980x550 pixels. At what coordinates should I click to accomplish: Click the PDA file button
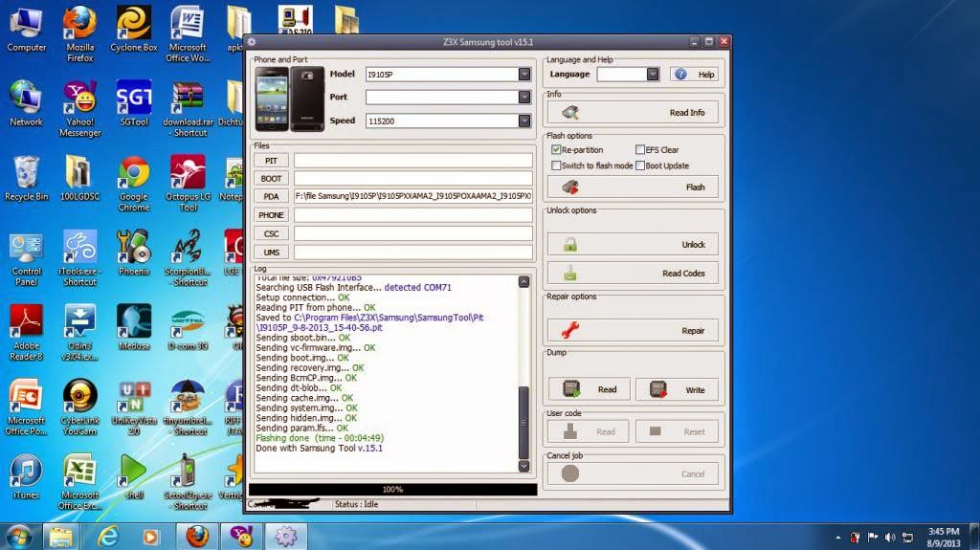(271, 196)
